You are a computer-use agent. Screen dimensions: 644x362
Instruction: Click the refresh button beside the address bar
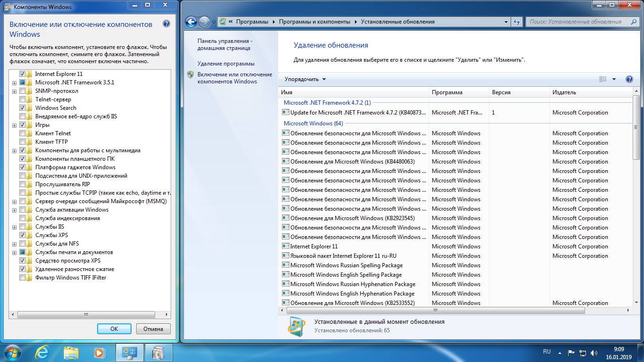click(x=517, y=22)
